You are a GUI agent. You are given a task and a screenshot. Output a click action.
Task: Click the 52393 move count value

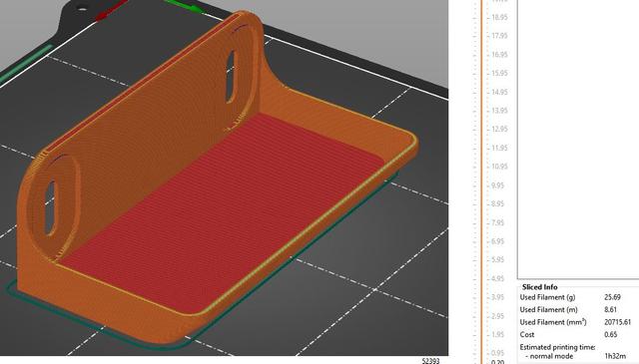coord(430,361)
